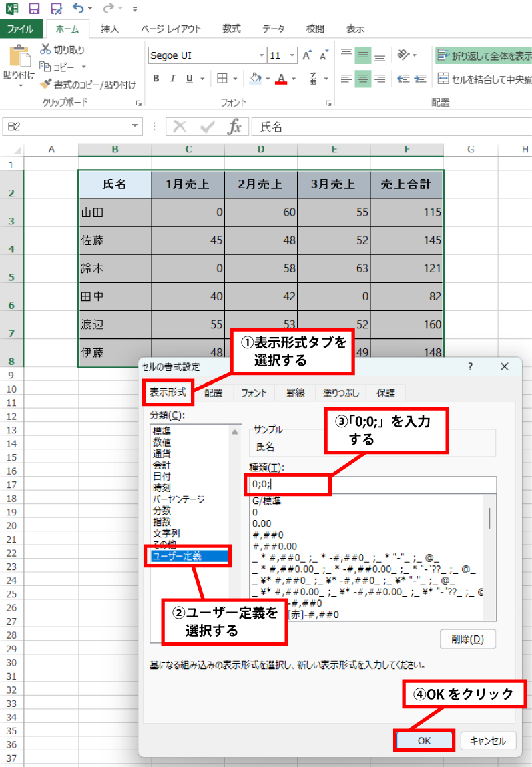
Task: Toggle Underline formatting
Action: pyautogui.click(x=189, y=79)
